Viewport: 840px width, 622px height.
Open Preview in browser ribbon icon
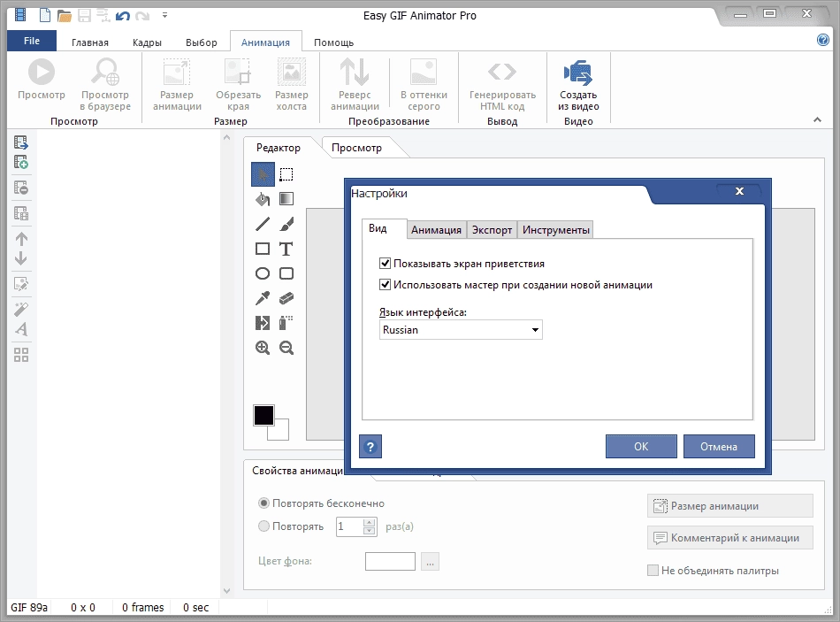coord(105,72)
